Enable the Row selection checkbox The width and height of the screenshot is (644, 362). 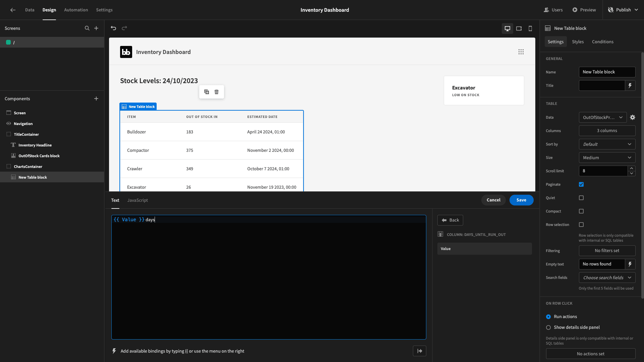pyautogui.click(x=581, y=225)
